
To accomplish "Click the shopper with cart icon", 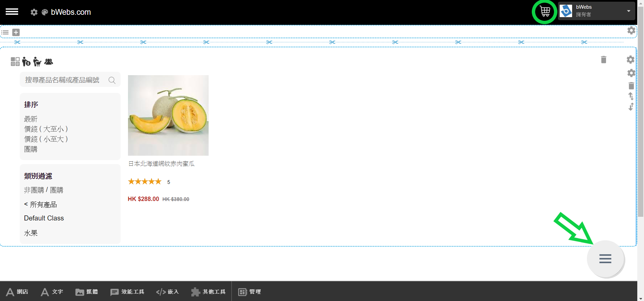I will pos(37,62).
